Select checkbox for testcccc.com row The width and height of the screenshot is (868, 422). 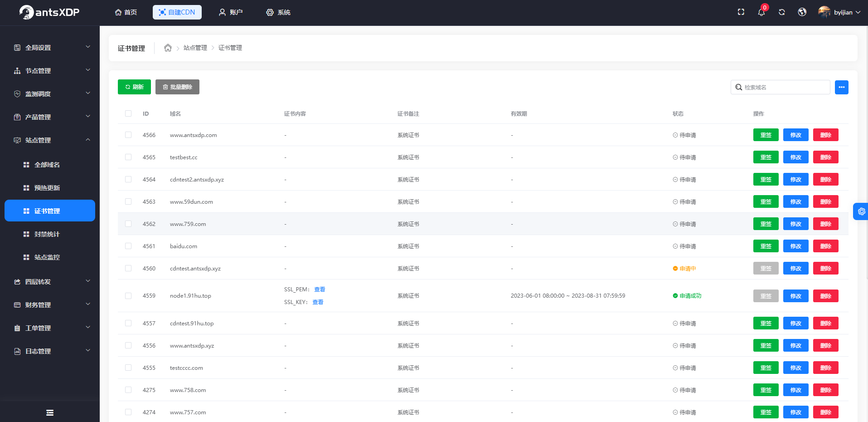(128, 368)
